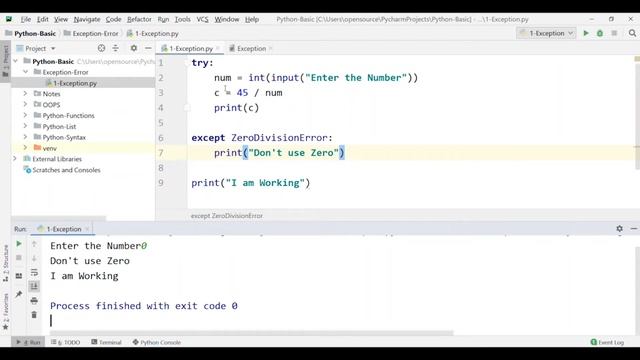Click the stop icon in the Run panel
Screen dimensions: 640x360
[19, 258]
